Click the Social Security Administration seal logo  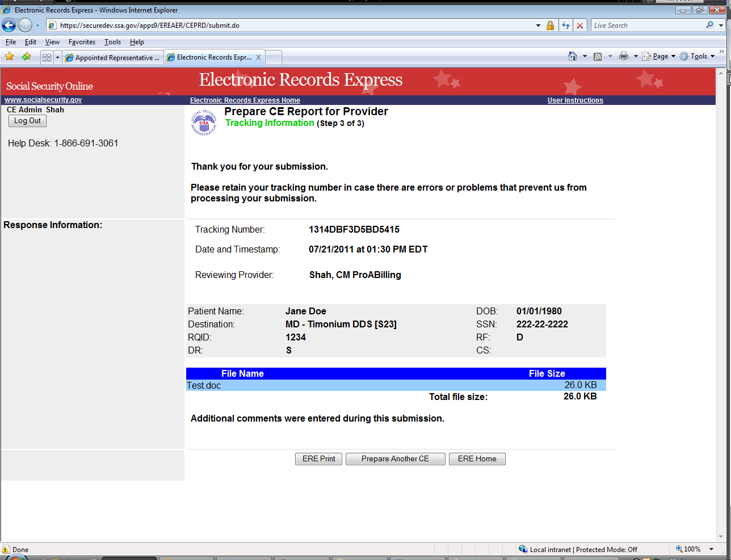(204, 122)
